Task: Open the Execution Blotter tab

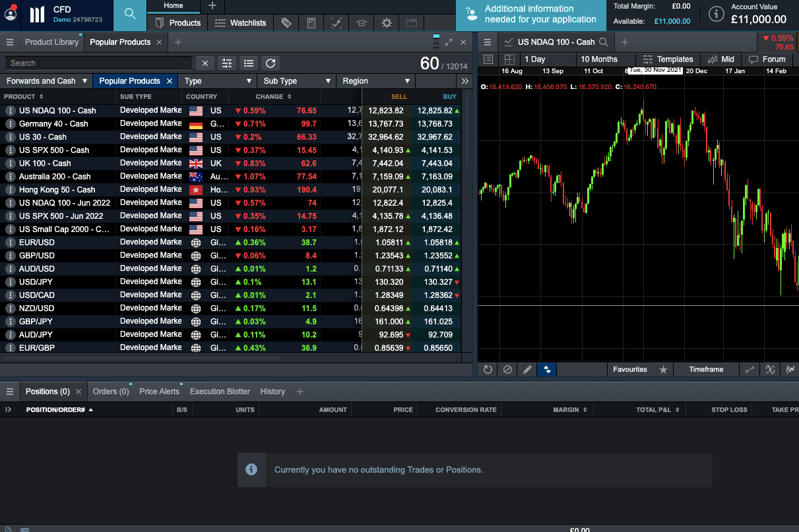Action: click(220, 391)
